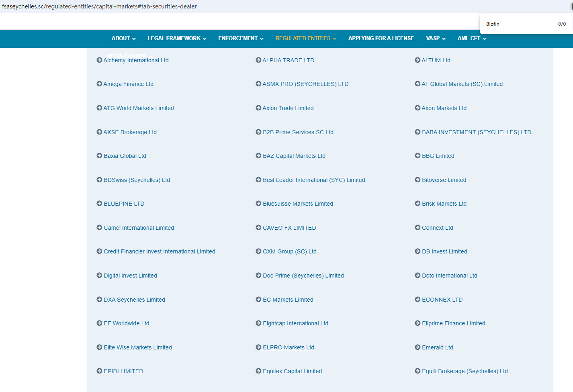Open EF Worldwide Ltd link
This screenshot has height=392, width=573.
(127, 323)
